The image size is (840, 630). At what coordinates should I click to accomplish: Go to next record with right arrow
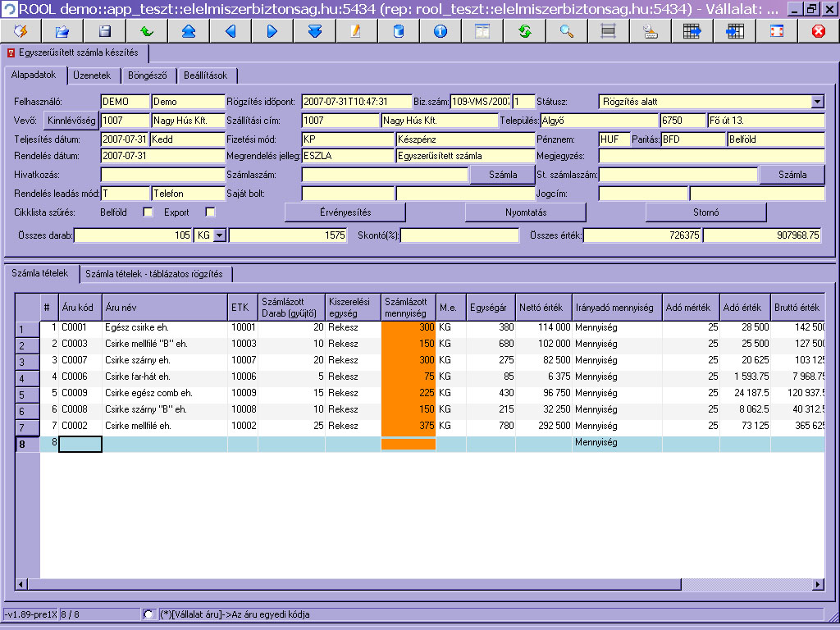click(272, 31)
